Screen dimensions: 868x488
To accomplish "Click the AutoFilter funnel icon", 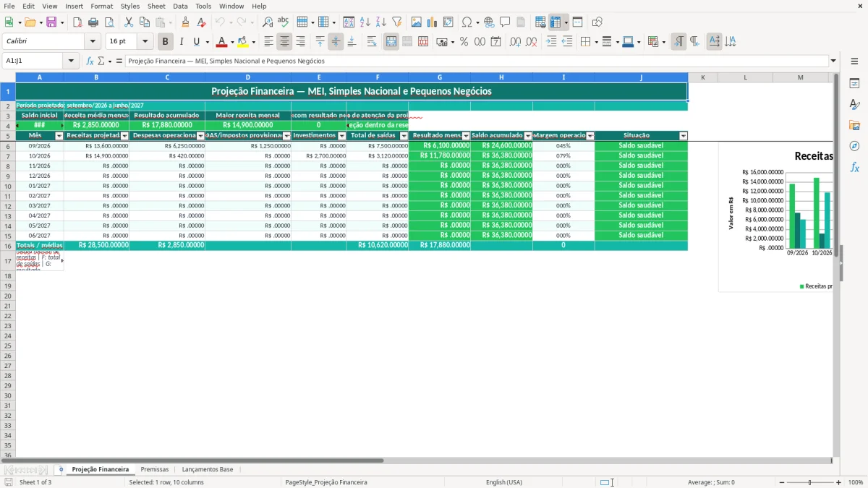I will coord(397,22).
